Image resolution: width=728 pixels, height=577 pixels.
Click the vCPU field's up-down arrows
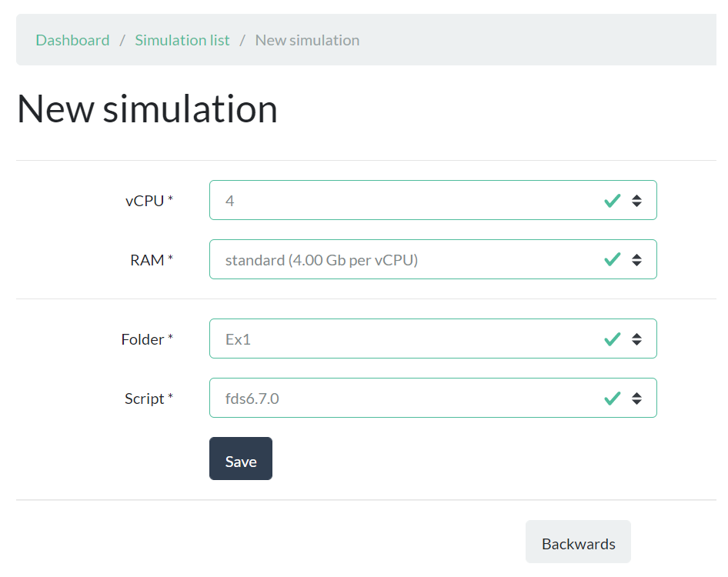coord(636,201)
